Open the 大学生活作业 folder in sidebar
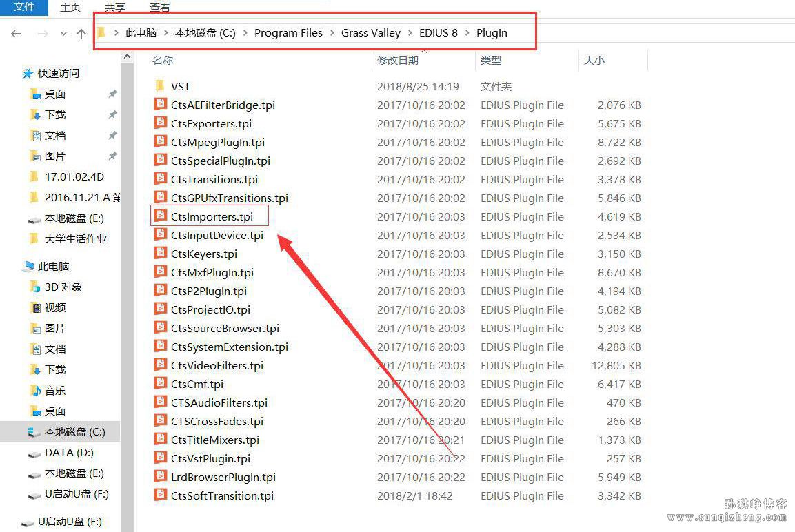The image size is (795, 532). click(x=76, y=239)
